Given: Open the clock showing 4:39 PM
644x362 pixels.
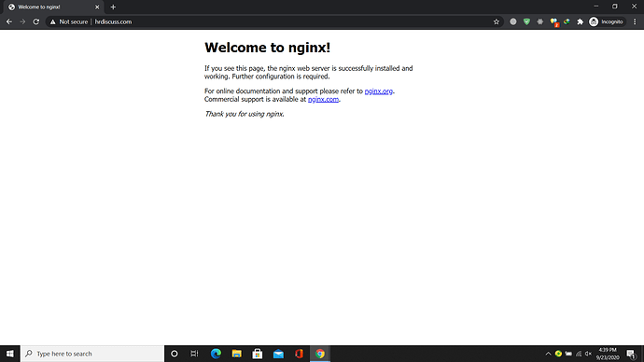Looking at the screenshot, I should click(608, 354).
